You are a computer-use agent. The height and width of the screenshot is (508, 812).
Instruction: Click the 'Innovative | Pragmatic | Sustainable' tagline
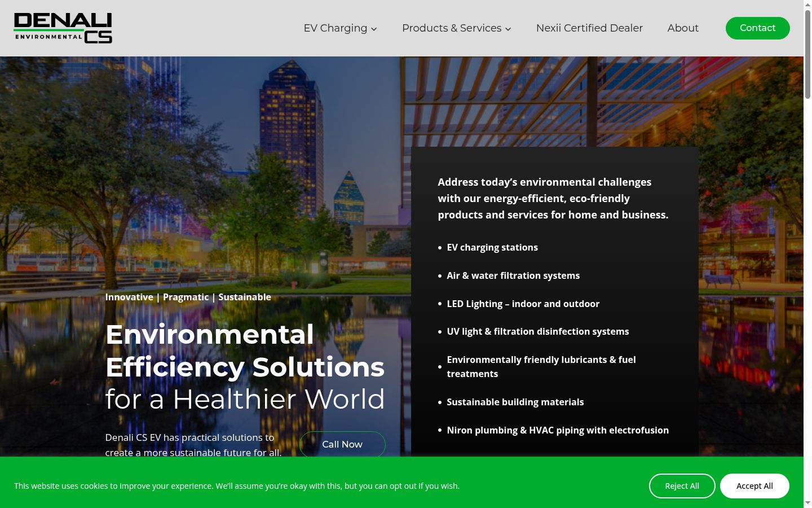(188, 297)
